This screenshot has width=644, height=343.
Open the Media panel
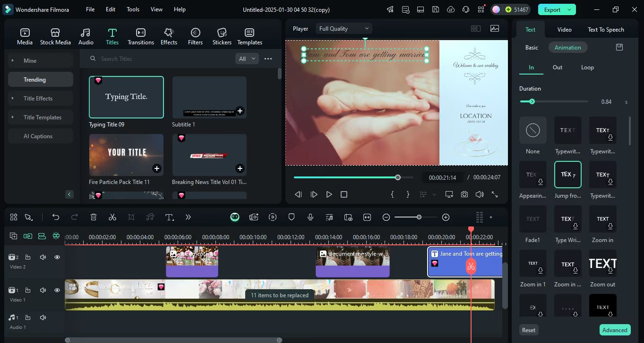click(25, 36)
